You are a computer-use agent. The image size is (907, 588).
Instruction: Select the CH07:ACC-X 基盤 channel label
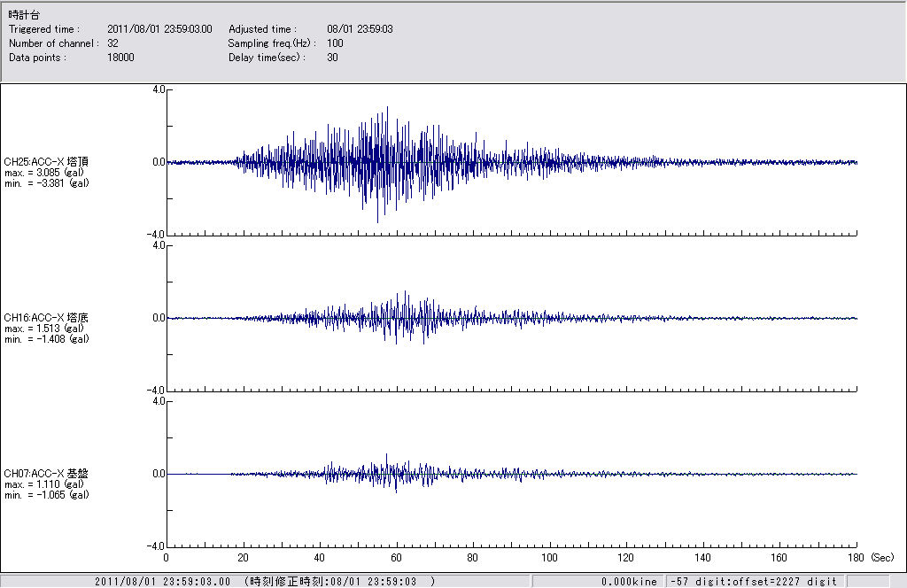point(46,473)
